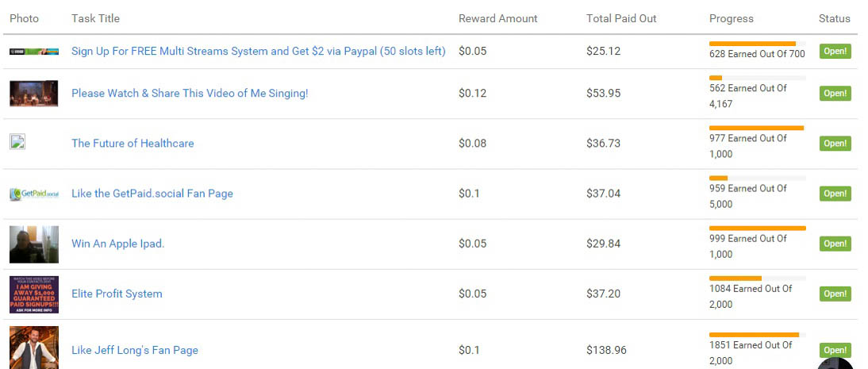Click the Multi Streams banner thumbnail
This screenshot has height=369, width=868.
34,51
